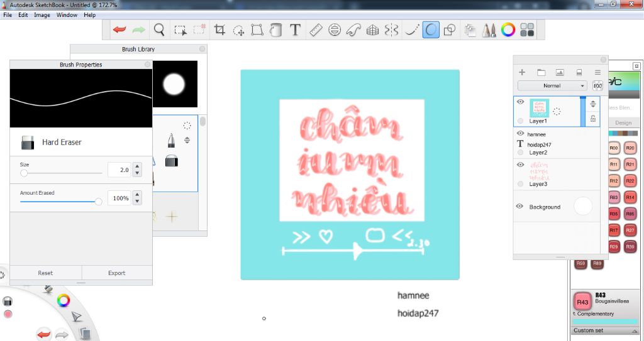Open the Brush Palette pencils icon

(489, 30)
